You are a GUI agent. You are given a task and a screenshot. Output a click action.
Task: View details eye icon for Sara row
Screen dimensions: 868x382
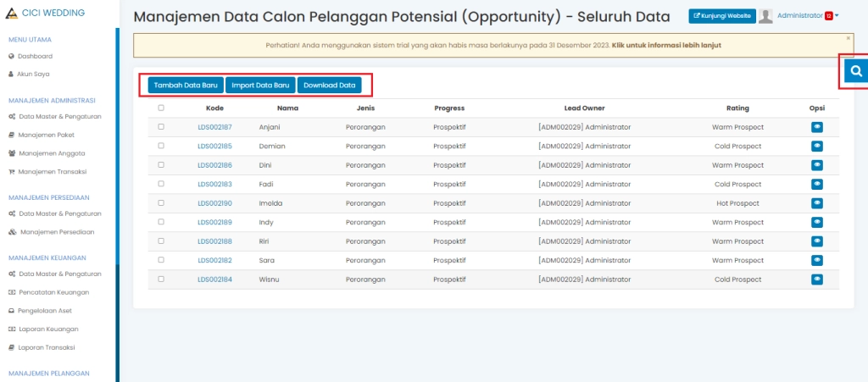[816, 260]
